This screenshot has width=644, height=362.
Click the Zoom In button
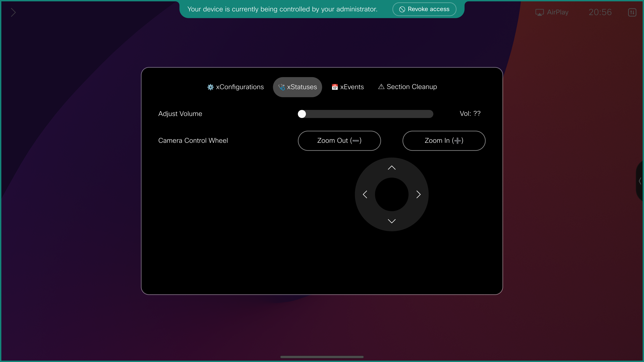click(x=444, y=141)
